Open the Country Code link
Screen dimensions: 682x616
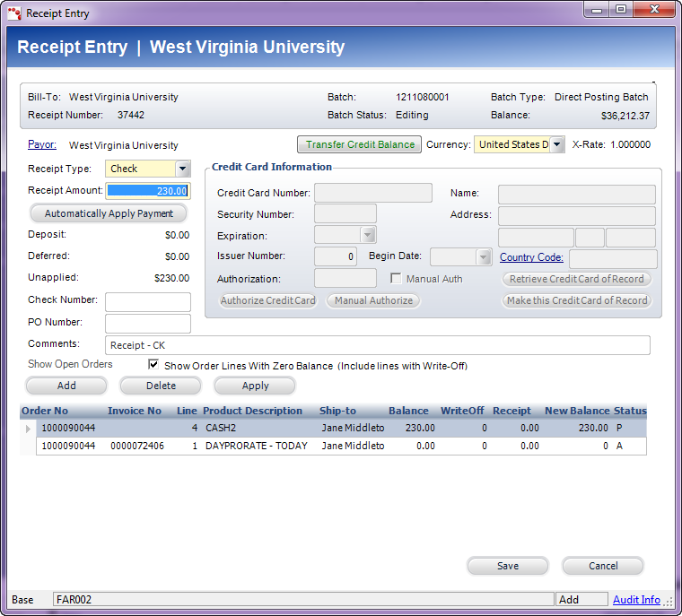tap(531, 257)
